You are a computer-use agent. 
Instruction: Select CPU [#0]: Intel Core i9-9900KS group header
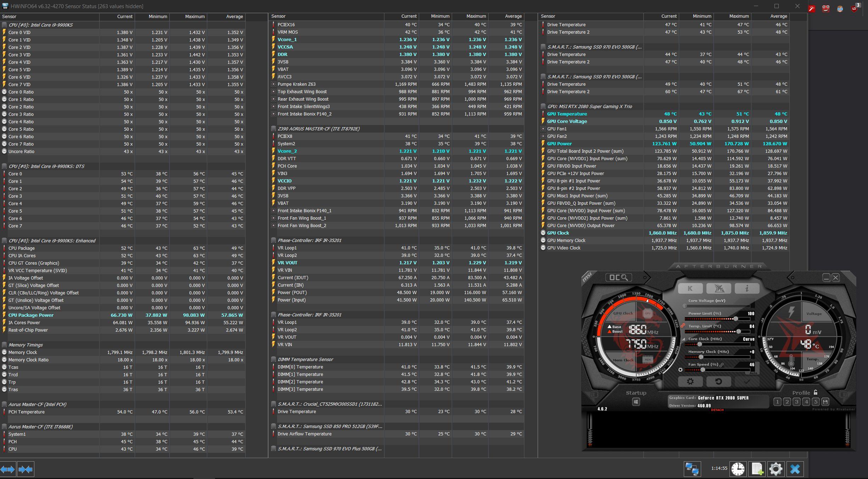tap(41, 25)
